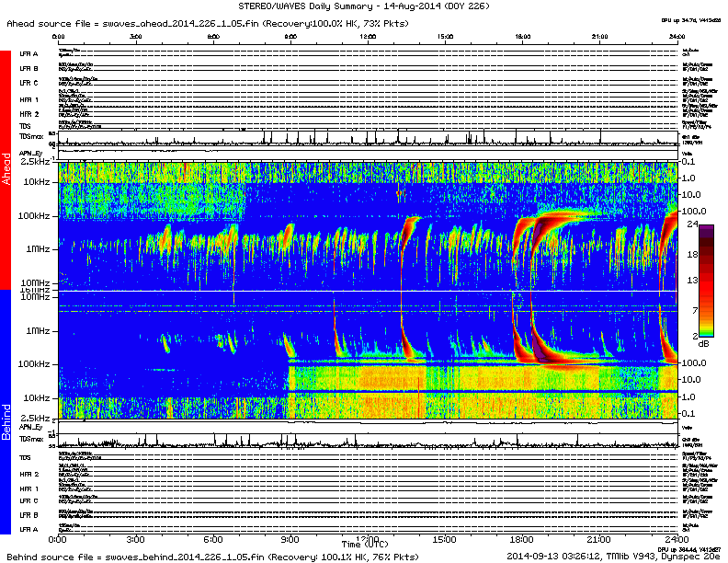Click LFR C label in the Behind section

pos(28,500)
